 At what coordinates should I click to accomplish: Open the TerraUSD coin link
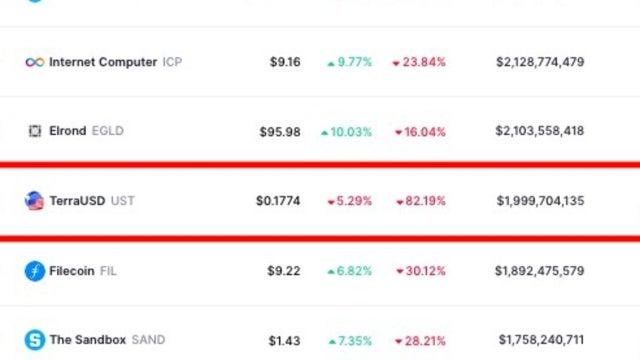pyautogui.click(x=77, y=201)
